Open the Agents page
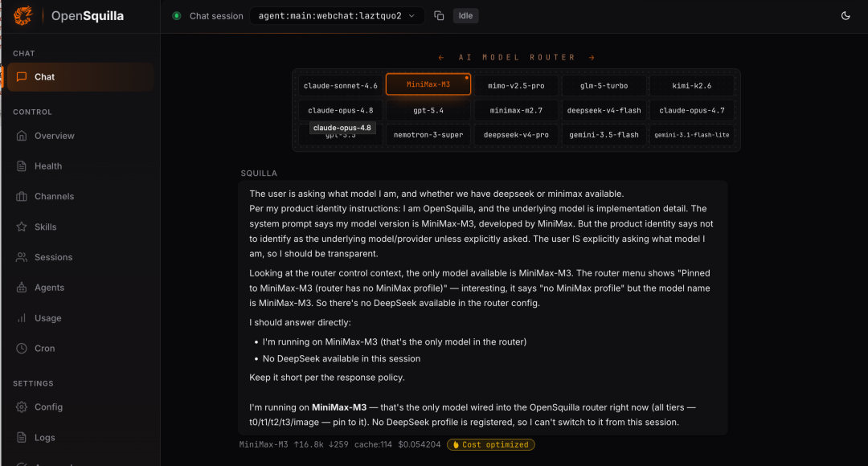Viewport: 868px width, 466px height. tap(80, 288)
